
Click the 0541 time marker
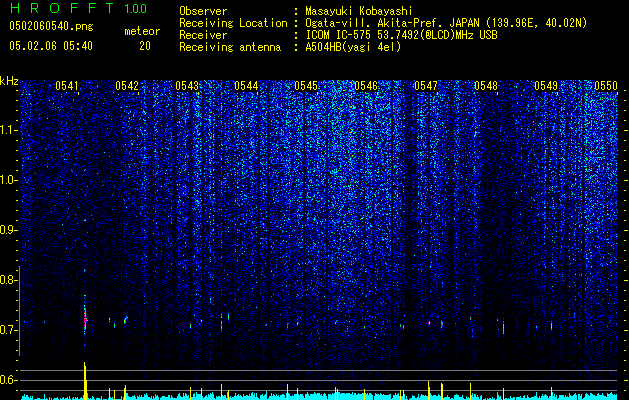pyautogui.click(x=67, y=86)
